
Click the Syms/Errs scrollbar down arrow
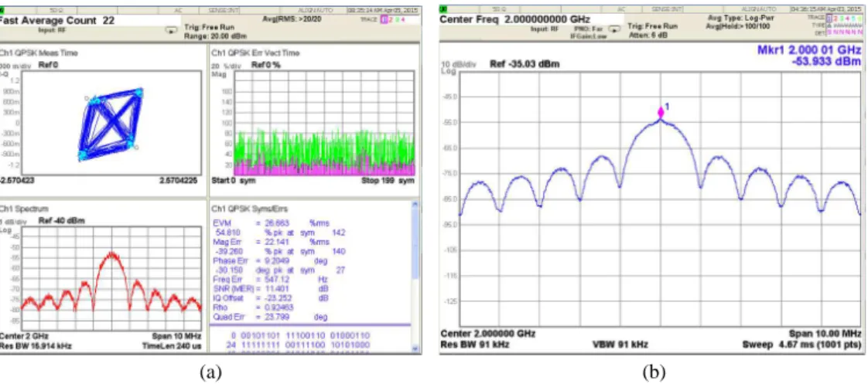(415, 348)
